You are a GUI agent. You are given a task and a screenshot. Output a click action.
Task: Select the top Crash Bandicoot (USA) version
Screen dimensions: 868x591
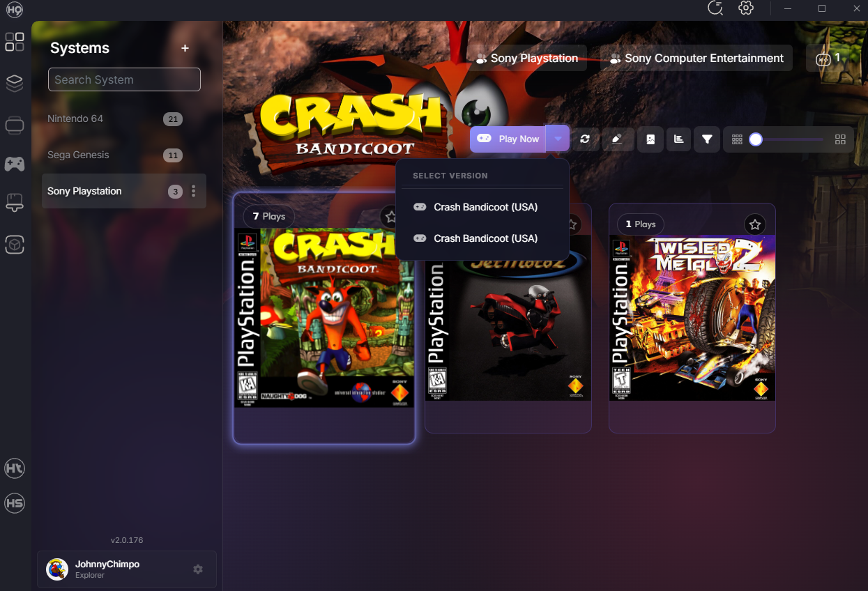485,207
